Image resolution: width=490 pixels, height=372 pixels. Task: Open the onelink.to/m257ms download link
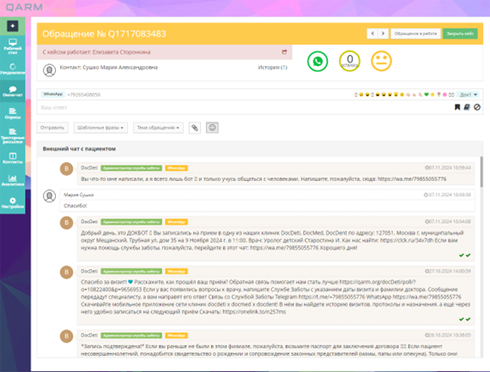[254, 312]
